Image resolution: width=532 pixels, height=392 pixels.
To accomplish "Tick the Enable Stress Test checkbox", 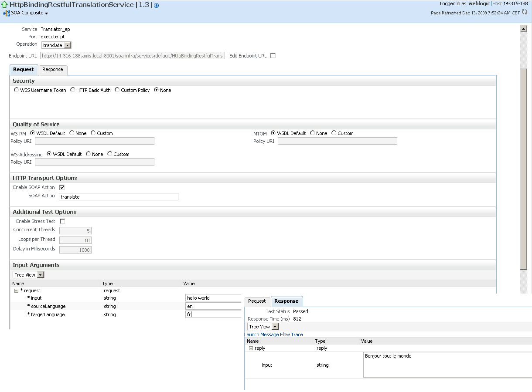I will tap(62, 221).
